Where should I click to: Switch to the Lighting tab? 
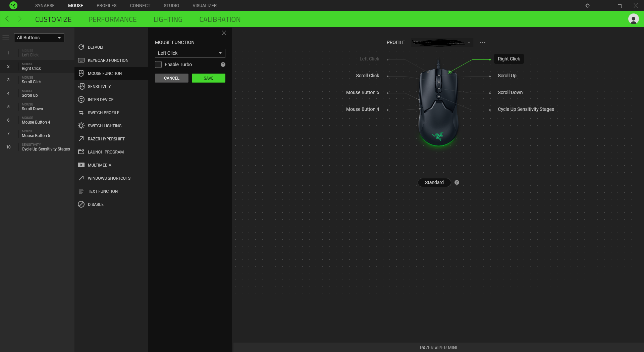coord(168,19)
